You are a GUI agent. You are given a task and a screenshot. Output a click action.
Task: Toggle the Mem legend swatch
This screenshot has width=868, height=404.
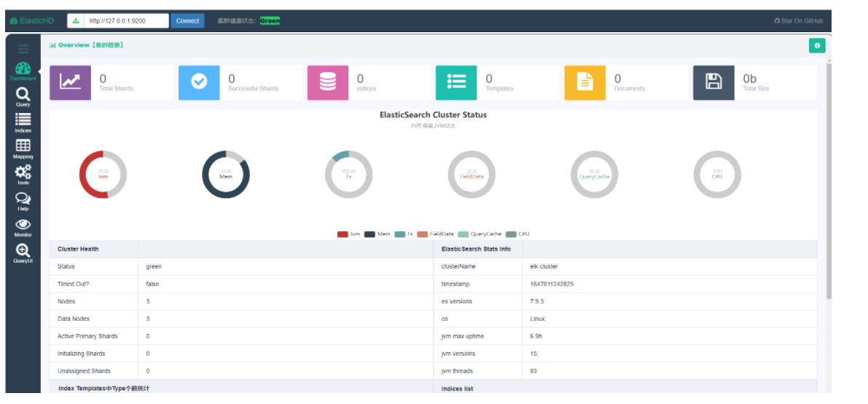coord(370,234)
